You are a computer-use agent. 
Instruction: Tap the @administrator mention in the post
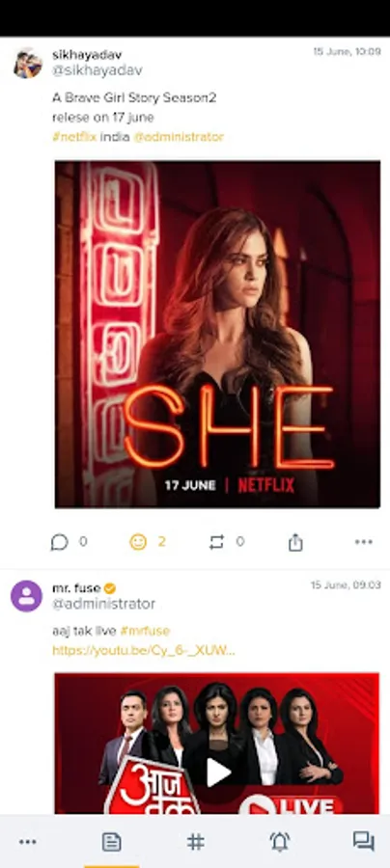[x=179, y=137]
